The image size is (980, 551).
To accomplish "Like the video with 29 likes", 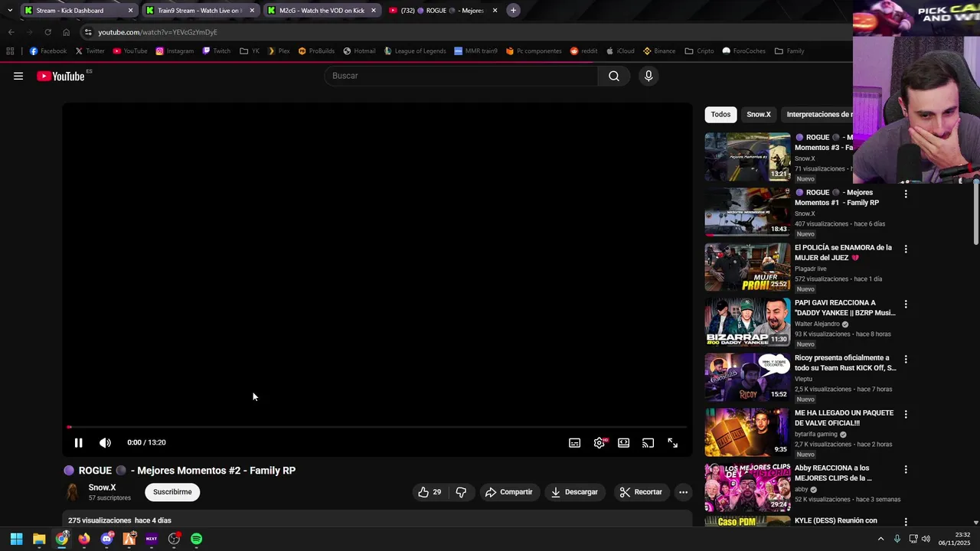I will coord(430,492).
